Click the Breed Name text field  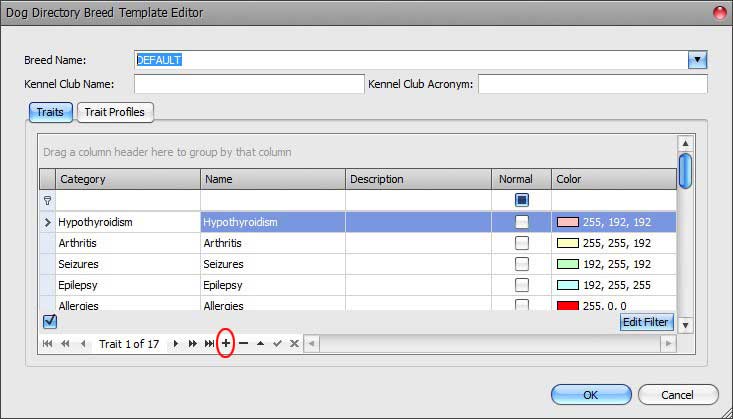411,60
